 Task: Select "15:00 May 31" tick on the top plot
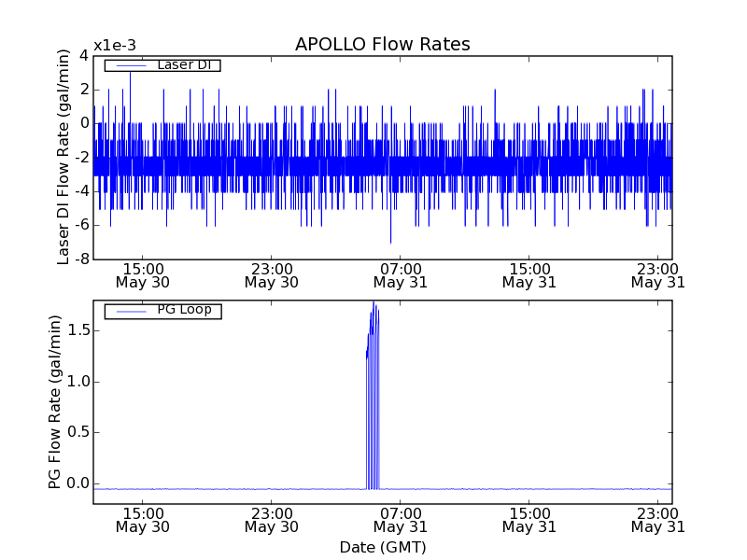[x=529, y=274]
